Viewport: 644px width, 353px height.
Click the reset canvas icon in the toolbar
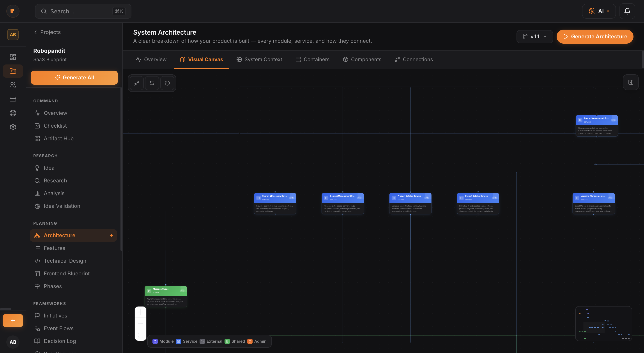168,83
